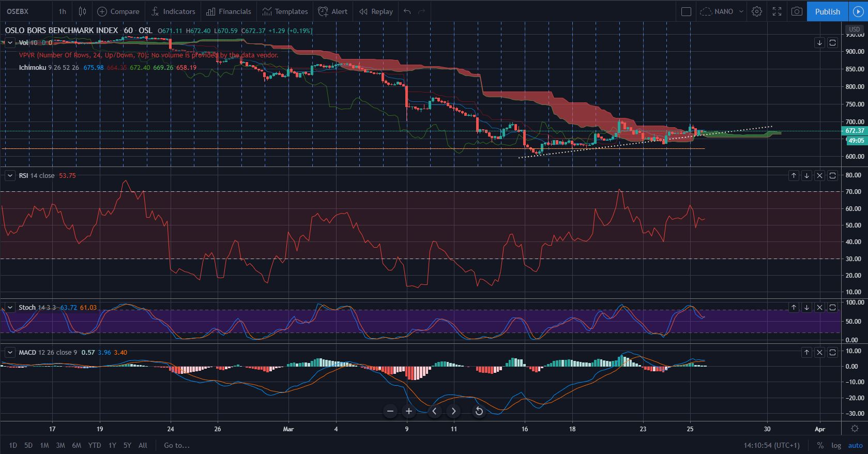Open the Go to... date dialog
Image resolution: width=868 pixels, height=454 pixels.
[177, 445]
